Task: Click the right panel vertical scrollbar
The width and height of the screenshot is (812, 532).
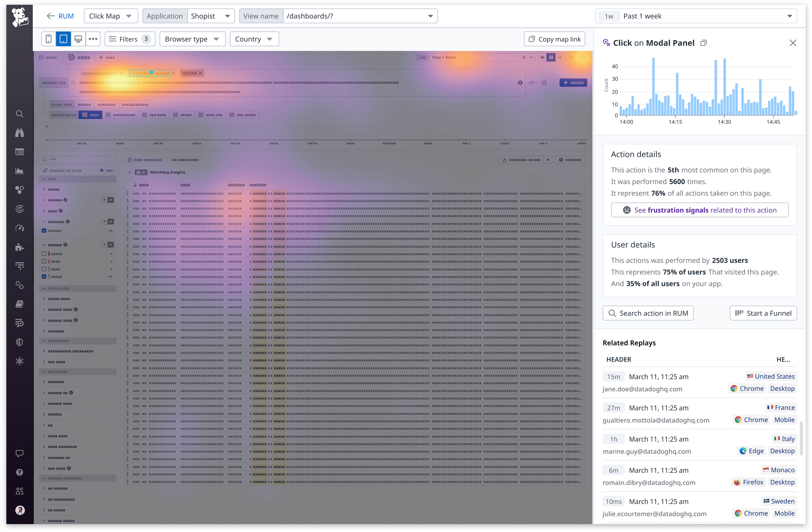Action: click(x=801, y=438)
